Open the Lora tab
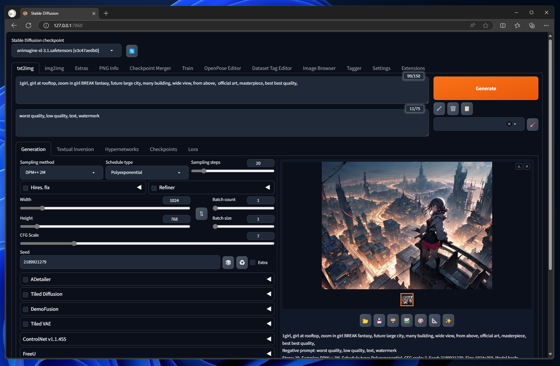 pyautogui.click(x=193, y=149)
